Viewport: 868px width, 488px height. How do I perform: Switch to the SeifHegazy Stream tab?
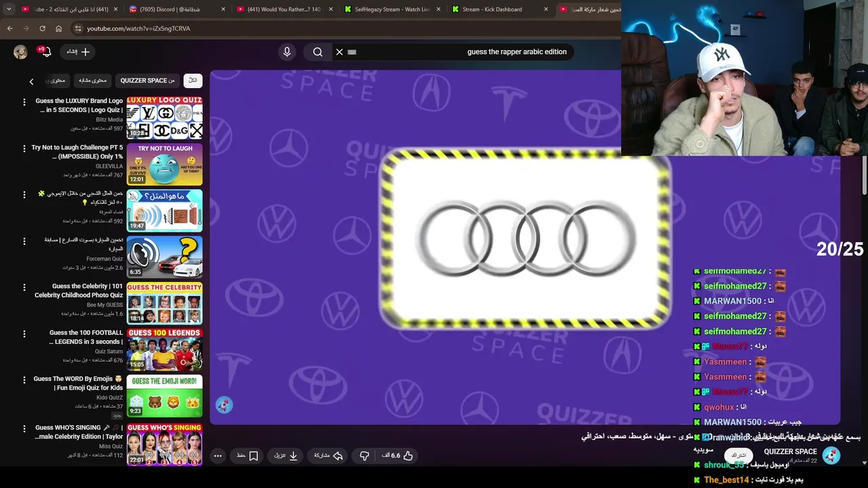(x=392, y=9)
